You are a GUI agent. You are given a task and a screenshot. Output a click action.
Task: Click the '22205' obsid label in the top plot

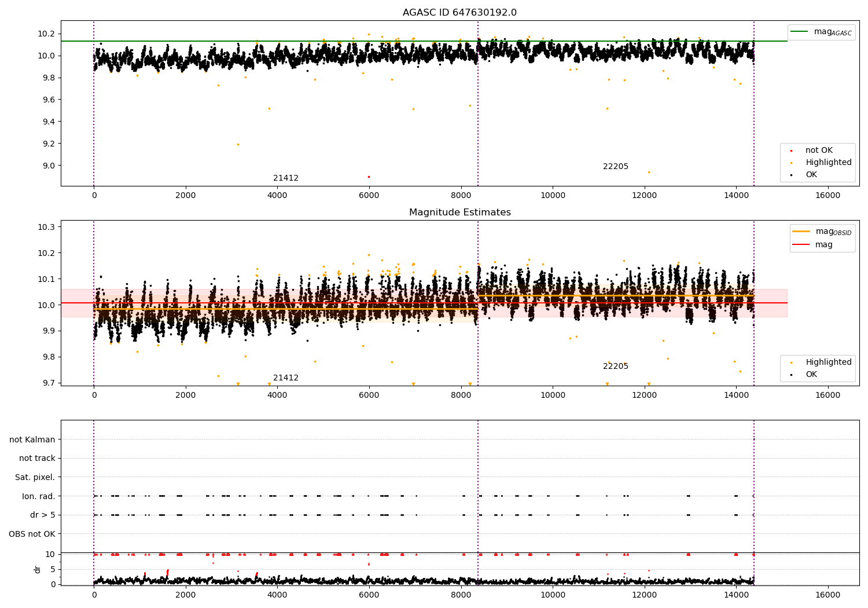616,167
